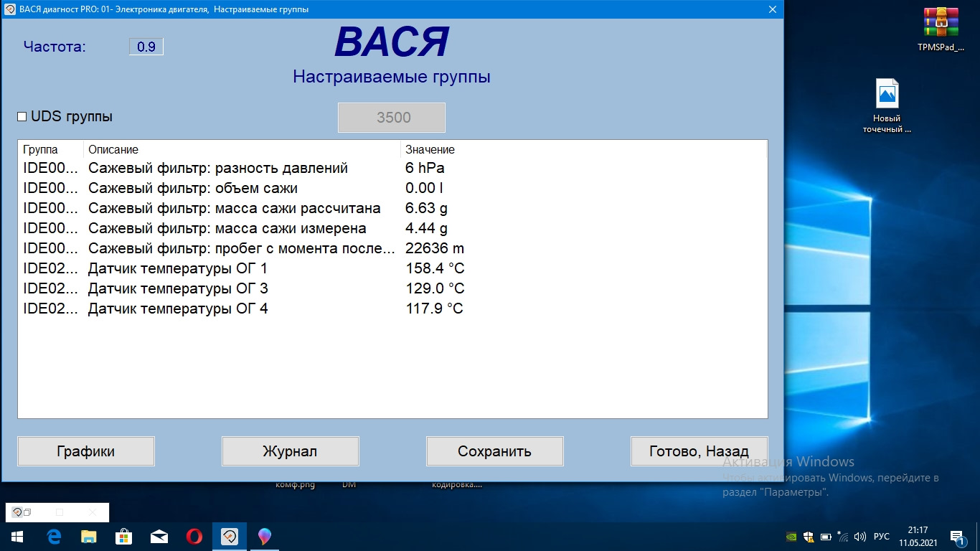980x551 pixels.
Task: Open notification action center
Action: coord(957,536)
